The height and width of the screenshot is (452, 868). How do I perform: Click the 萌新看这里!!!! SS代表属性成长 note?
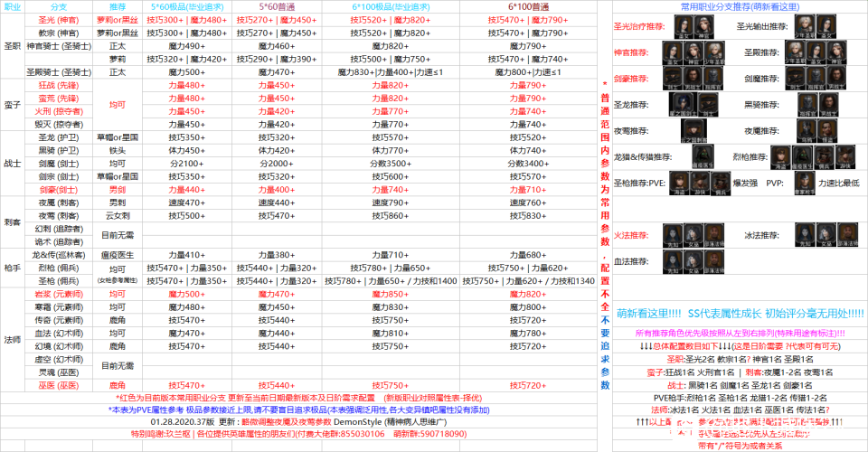coord(740,314)
